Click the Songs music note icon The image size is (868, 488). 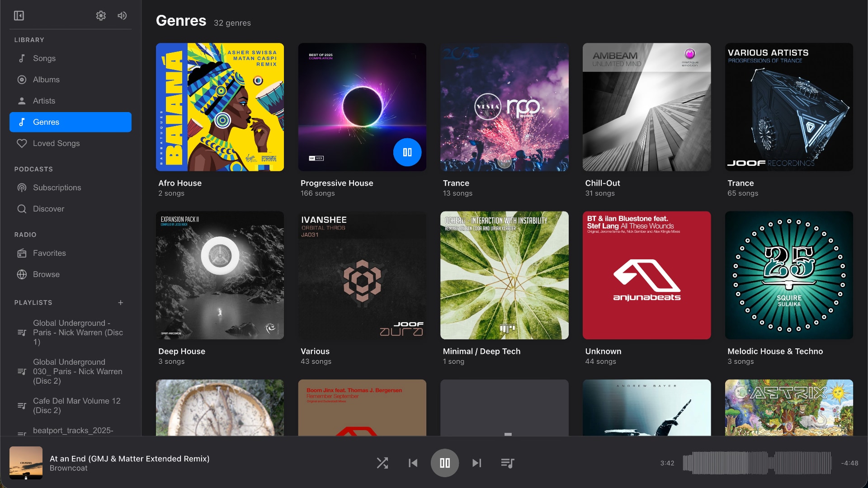click(22, 58)
